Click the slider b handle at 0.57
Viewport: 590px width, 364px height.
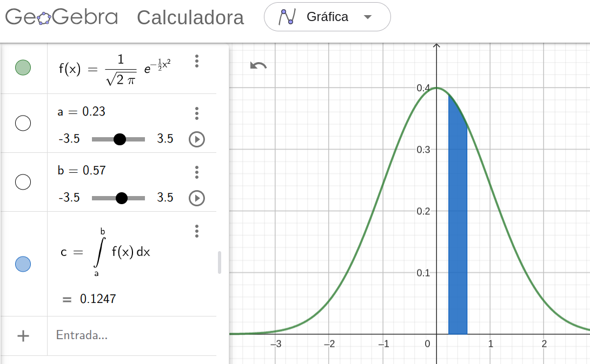pyautogui.click(x=122, y=198)
